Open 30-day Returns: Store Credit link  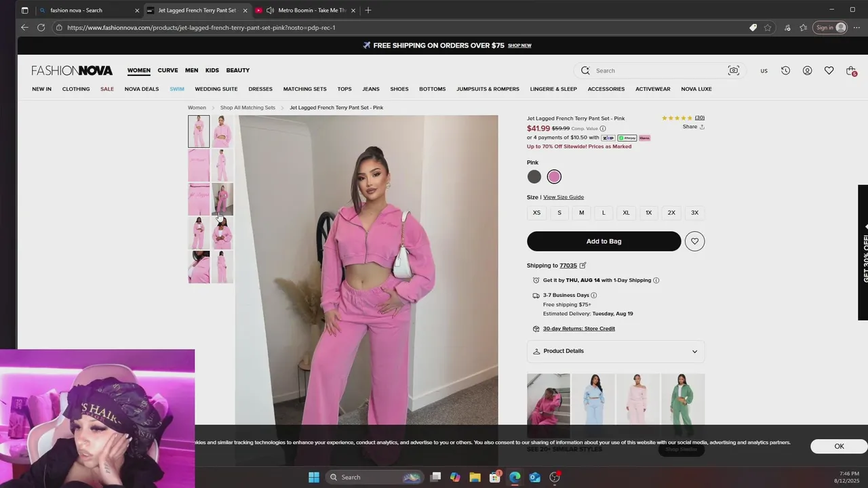pos(579,329)
